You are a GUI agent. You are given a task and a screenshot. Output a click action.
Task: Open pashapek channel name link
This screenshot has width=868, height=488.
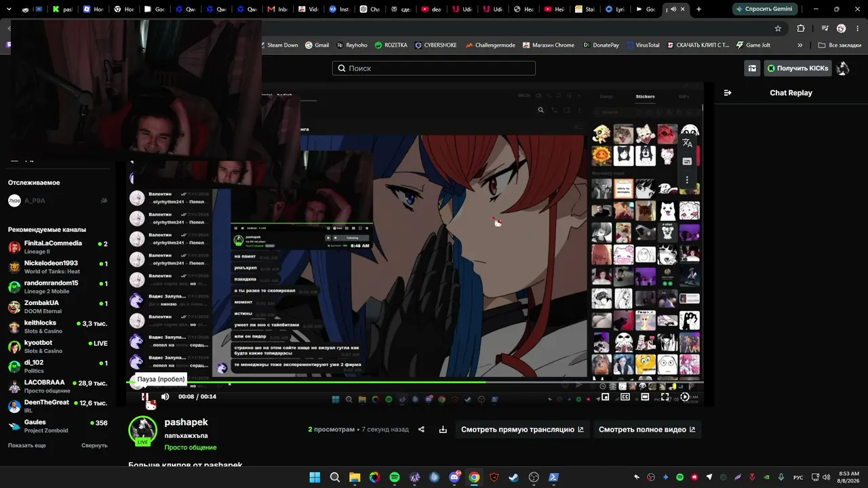click(x=186, y=422)
